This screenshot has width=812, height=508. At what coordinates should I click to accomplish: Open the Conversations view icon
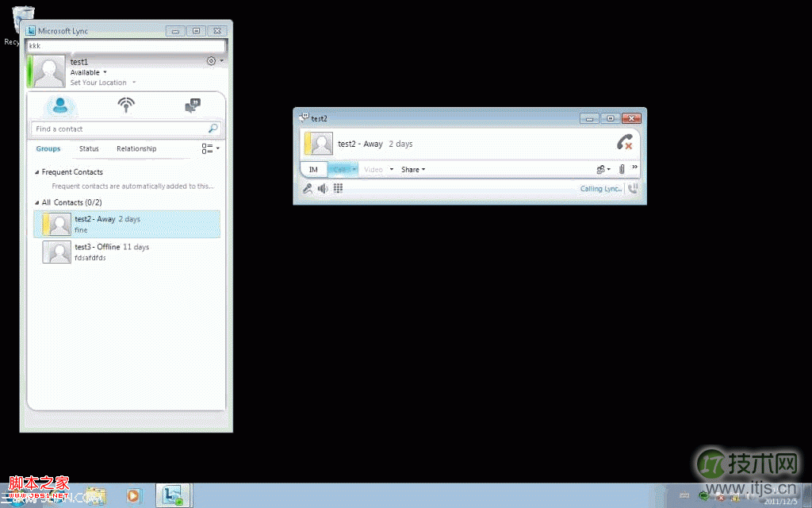(x=192, y=105)
